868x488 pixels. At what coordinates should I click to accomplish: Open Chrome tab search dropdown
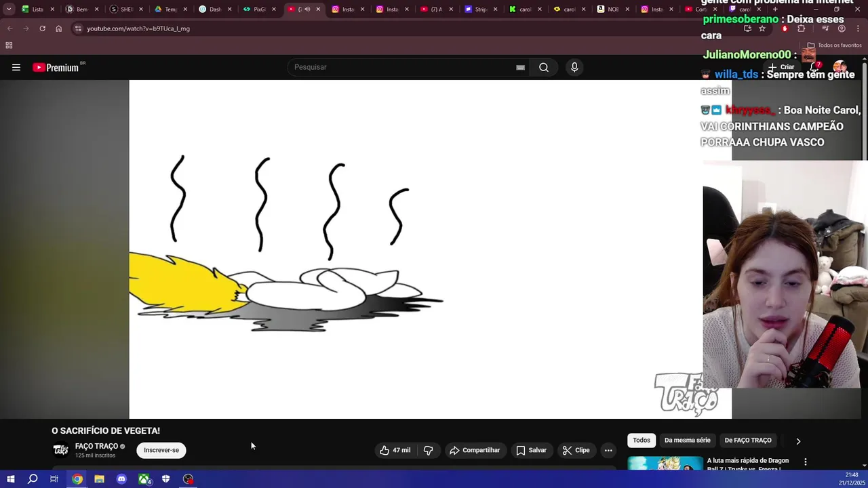[x=9, y=9]
